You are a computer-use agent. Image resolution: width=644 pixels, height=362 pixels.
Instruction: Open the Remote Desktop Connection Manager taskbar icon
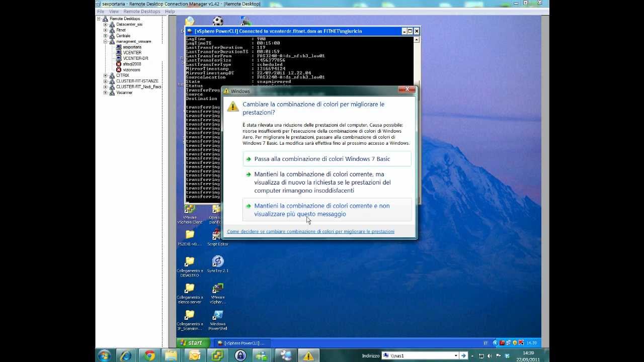tap(285, 355)
